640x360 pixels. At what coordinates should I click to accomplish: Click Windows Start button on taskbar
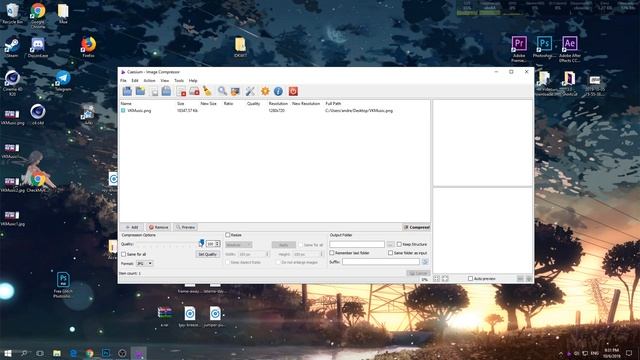coord(8,353)
